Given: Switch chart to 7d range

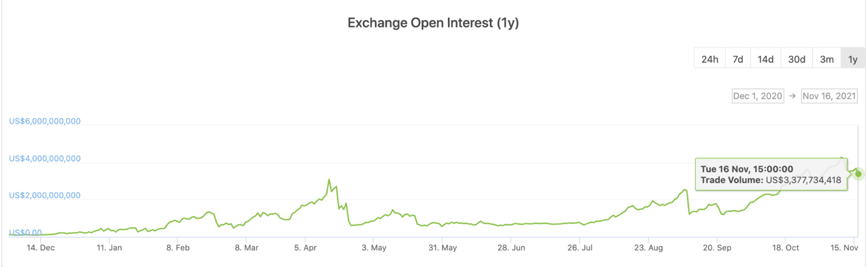Looking at the screenshot, I should point(737,59).
